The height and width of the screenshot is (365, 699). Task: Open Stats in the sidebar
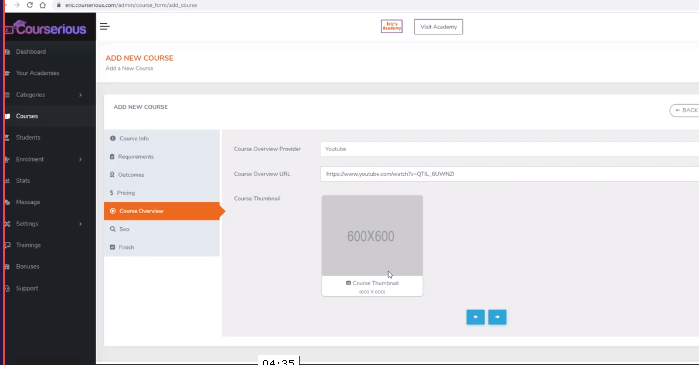pyautogui.click(x=23, y=181)
